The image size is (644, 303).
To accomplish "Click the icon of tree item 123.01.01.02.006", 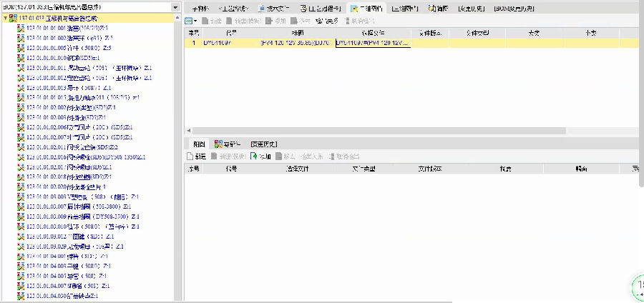I will point(21,127).
